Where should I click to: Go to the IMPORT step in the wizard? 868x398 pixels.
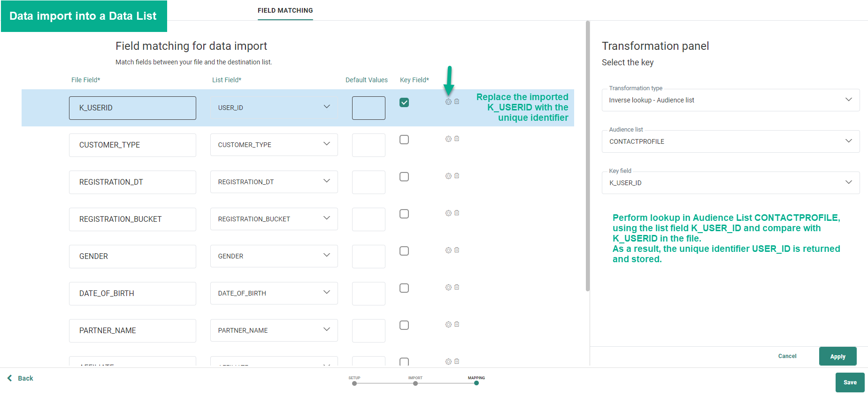(x=415, y=383)
